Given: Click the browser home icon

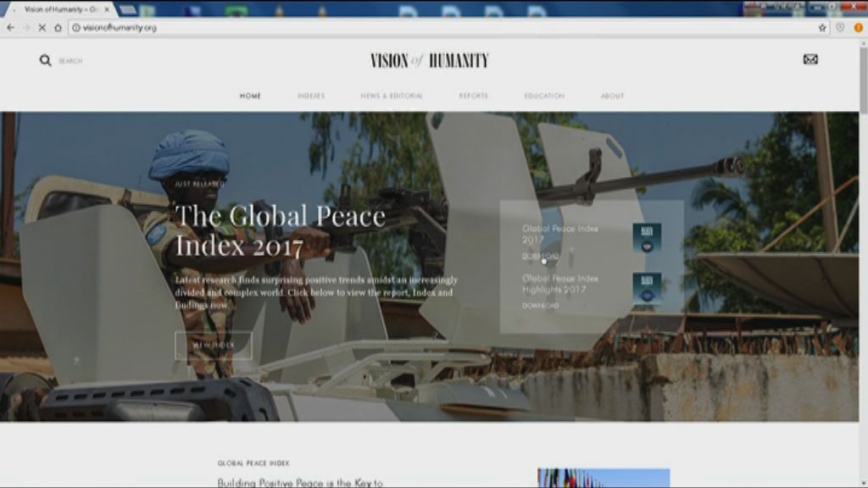Looking at the screenshot, I should pyautogui.click(x=58, y=27).
